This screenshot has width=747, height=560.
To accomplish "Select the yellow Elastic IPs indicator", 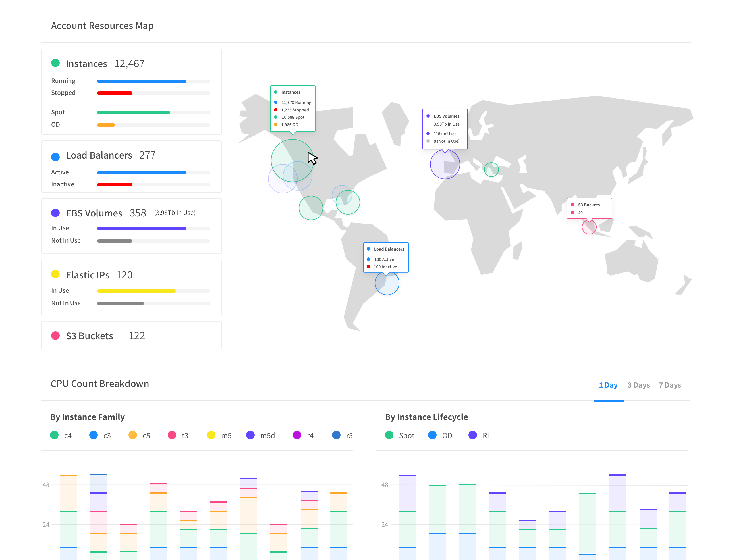I will click(x=56, y=275).
